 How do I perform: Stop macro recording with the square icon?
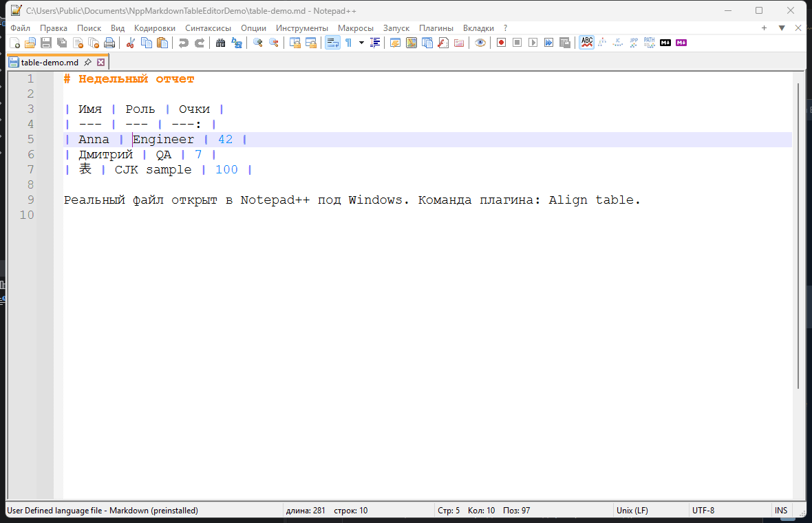pos(517,43)
